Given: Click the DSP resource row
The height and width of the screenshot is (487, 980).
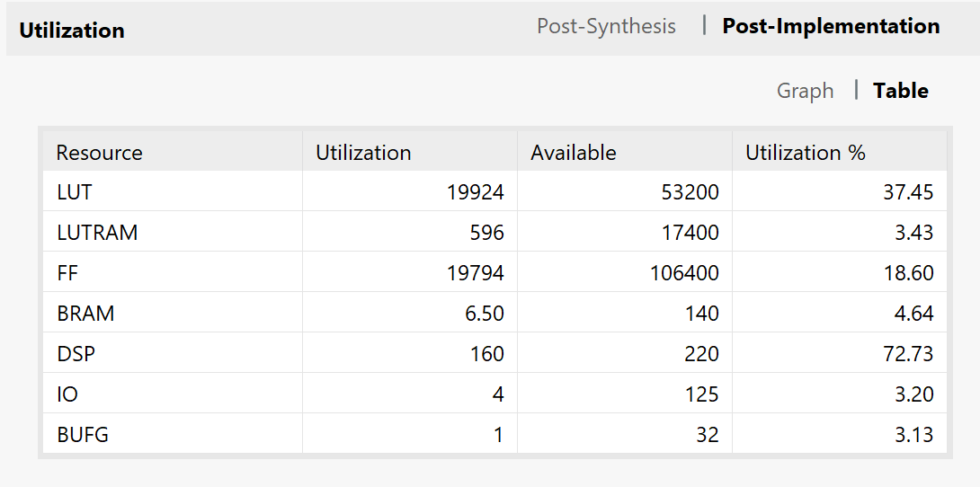Looking at the screenshot, I should pos(76,354).
